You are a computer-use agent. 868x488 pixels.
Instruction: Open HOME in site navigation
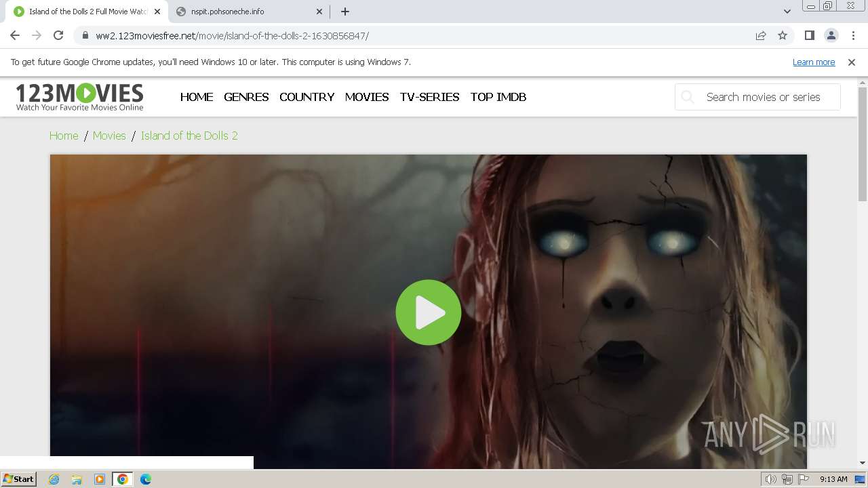tap(197, 97)
